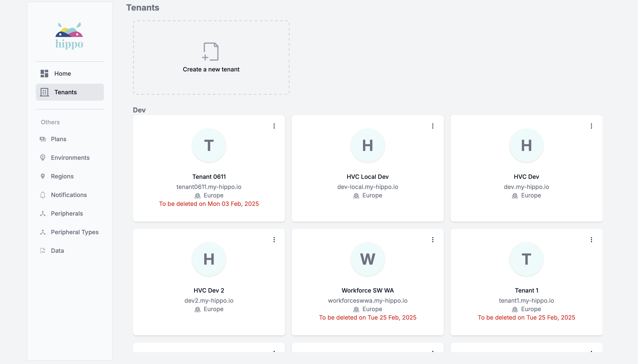This screenshot has width=638, height=364.
Task: Select Tenants in the sidebar navigation
Action: 66,92
